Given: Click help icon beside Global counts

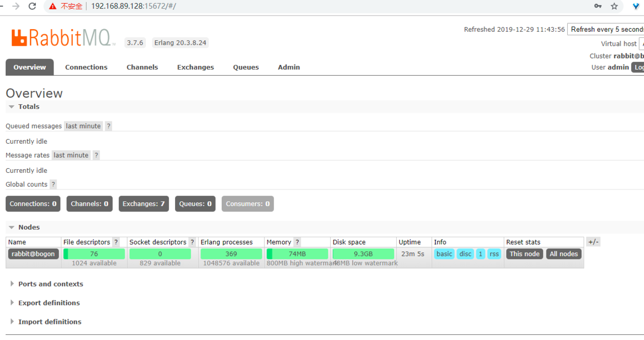Looking at the screenshot, I should click(53, 184).
